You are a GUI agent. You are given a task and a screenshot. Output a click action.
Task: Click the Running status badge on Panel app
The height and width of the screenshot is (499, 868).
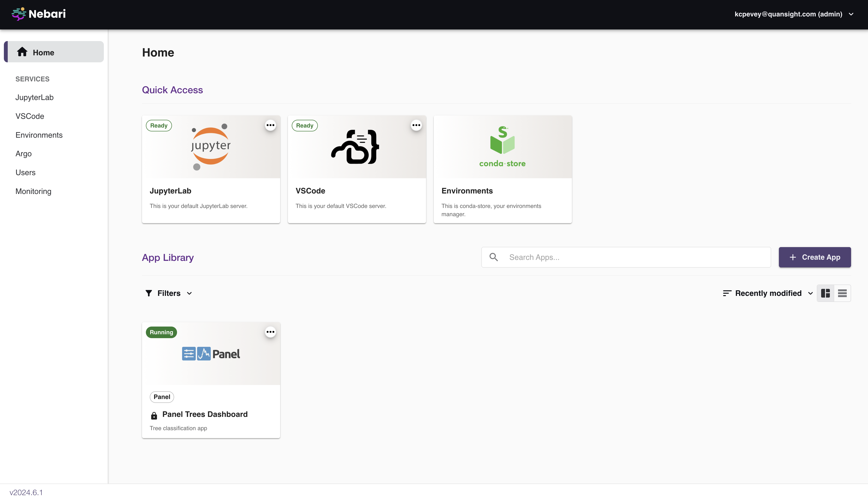[161, 332]
